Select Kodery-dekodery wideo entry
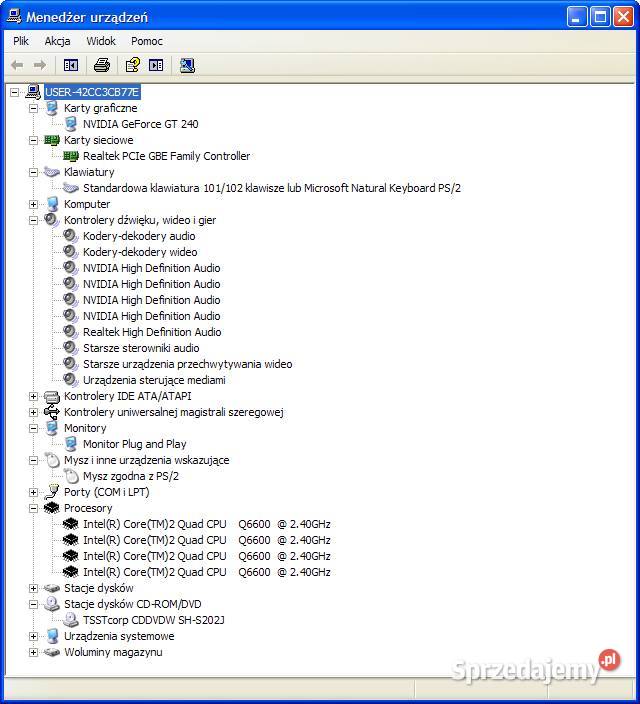The image size is (640, 704). [140, 252]
